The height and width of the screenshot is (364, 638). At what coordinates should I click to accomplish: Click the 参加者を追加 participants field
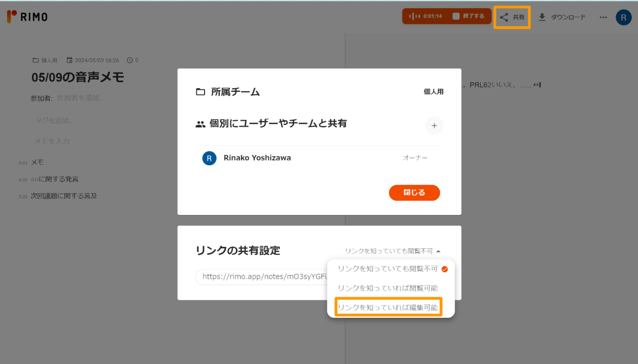[81, 98]
